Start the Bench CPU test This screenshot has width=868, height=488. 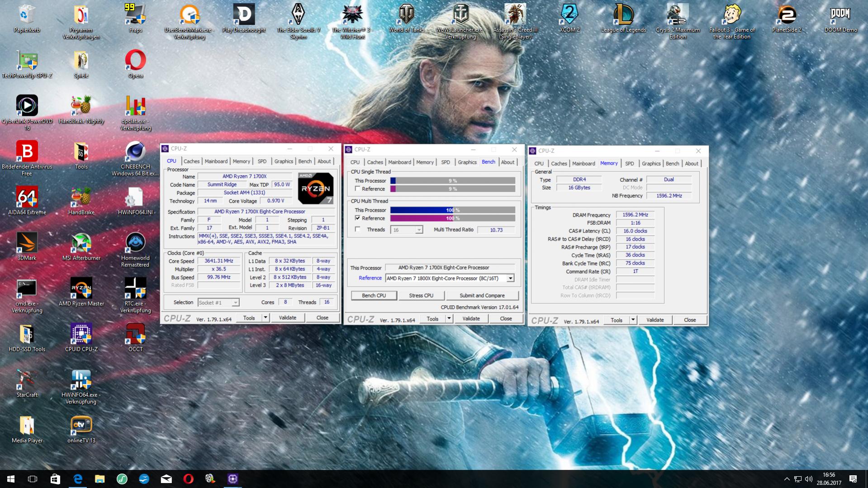(374, 295)
